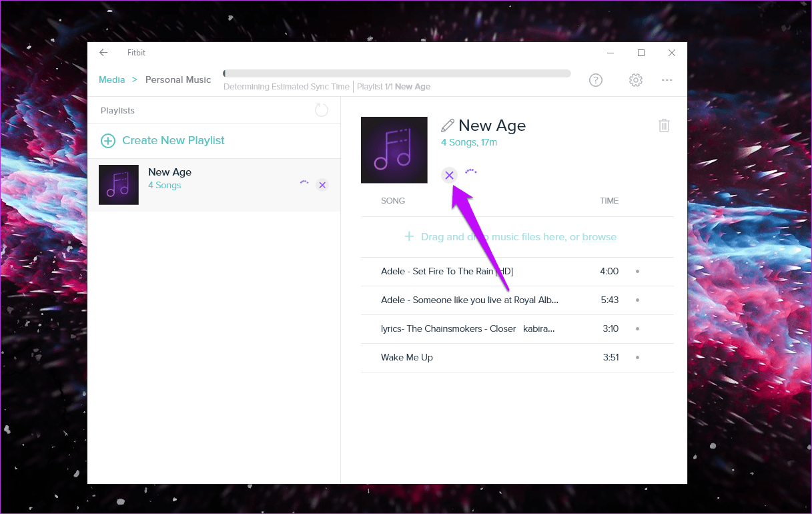Image resolution: width=812 pixels, height=514 pixels.
Task: Click the status dot next to Closer song
Action: click(637, 329)
